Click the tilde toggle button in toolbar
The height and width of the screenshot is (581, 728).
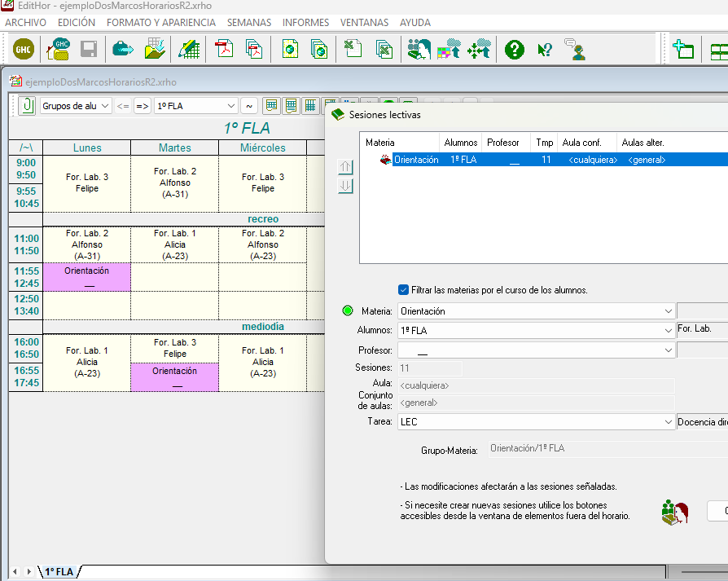tap(249, 106)
